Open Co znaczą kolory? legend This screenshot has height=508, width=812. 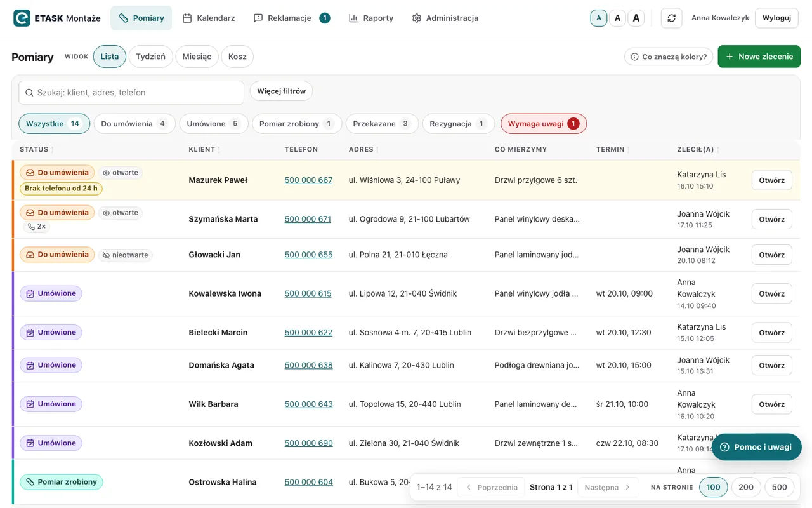[669, 57]
